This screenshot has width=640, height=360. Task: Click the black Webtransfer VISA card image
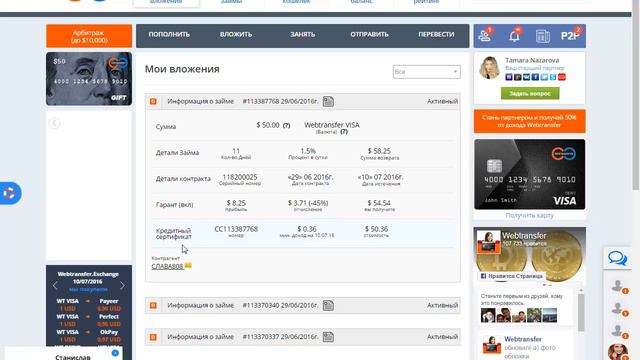[530, 174]
